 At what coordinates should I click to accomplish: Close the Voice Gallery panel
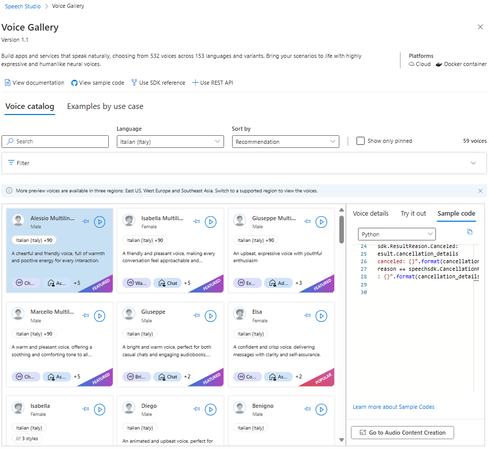480,27
